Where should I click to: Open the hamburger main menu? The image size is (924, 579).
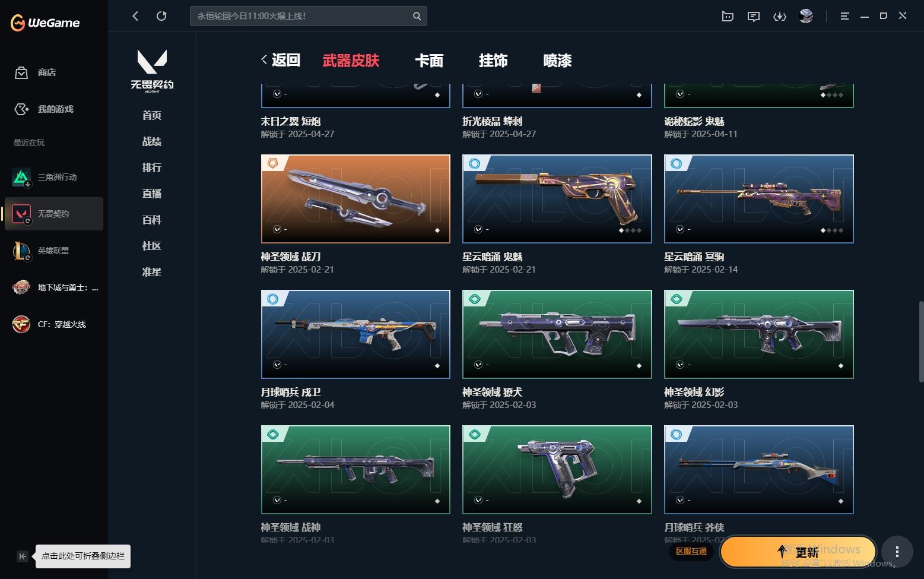click(844, 16)
